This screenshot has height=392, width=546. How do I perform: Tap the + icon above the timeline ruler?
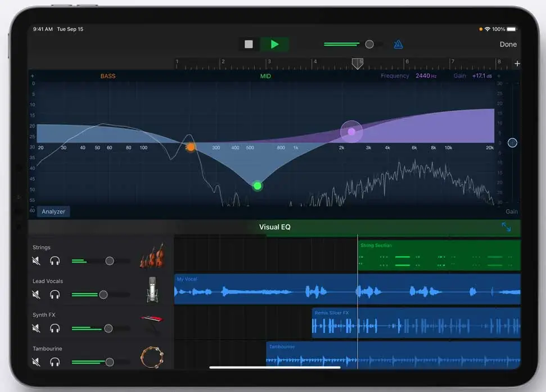[517, 64]
